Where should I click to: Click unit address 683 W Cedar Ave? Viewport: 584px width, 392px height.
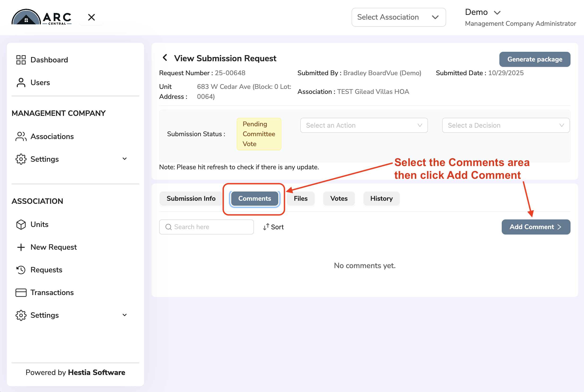tap(244, 91)
